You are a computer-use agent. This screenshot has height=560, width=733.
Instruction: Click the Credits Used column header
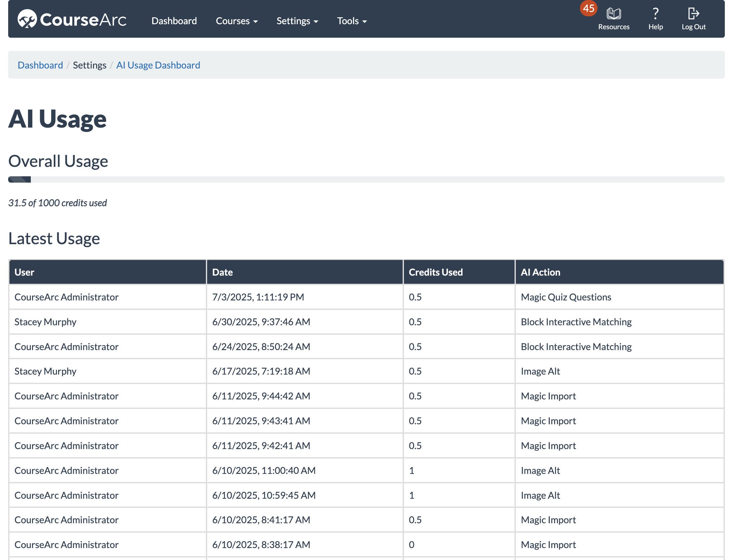tap(459, 272)
